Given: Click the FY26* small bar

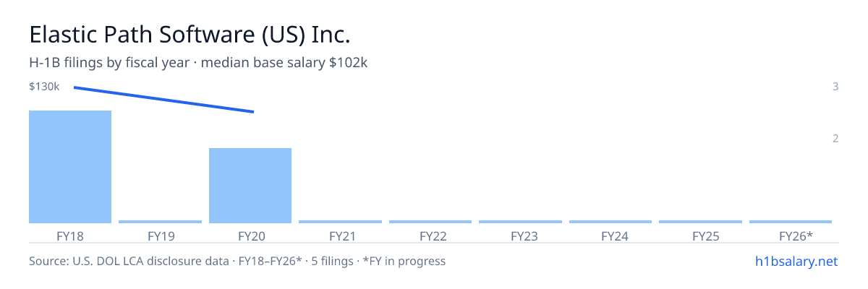Looking at the screenshot, I should coord(791,222).
